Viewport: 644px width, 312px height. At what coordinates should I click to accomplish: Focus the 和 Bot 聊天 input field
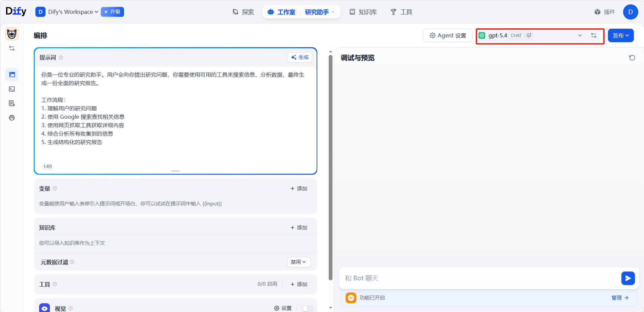[x=479, y=278]
